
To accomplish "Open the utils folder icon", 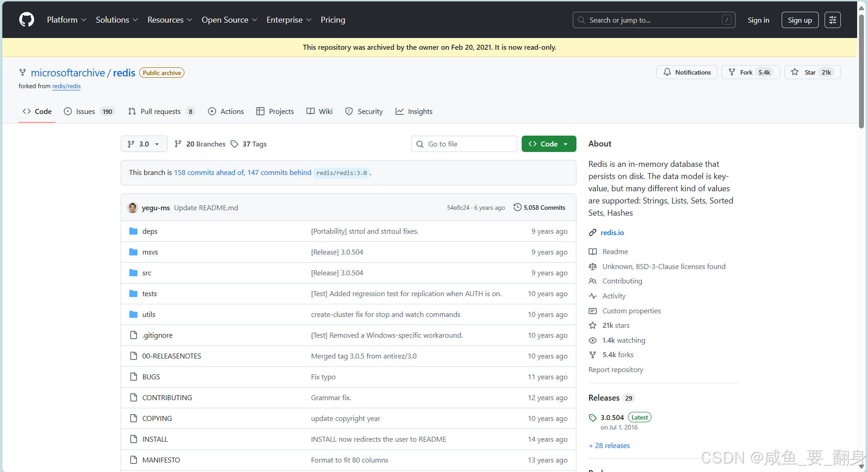I will (133, 314).
